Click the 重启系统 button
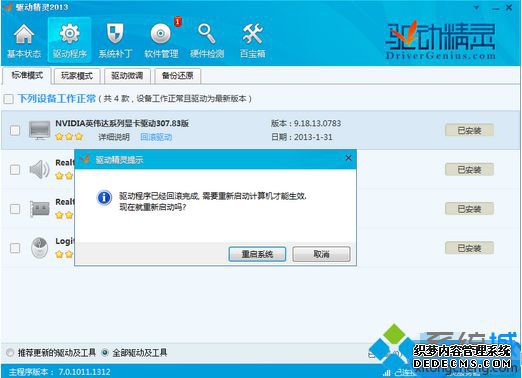 pyautogui.click(x=257, y=254)
